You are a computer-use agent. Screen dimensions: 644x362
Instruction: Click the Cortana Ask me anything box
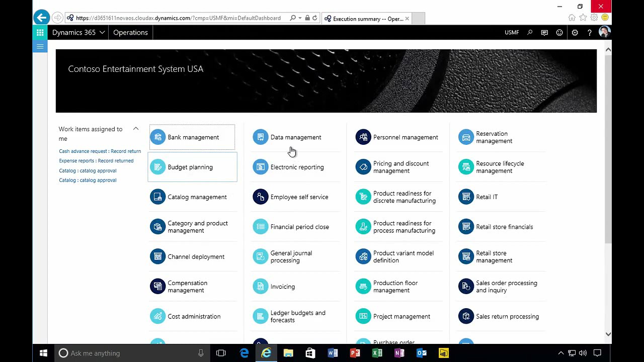coord(132,353)
